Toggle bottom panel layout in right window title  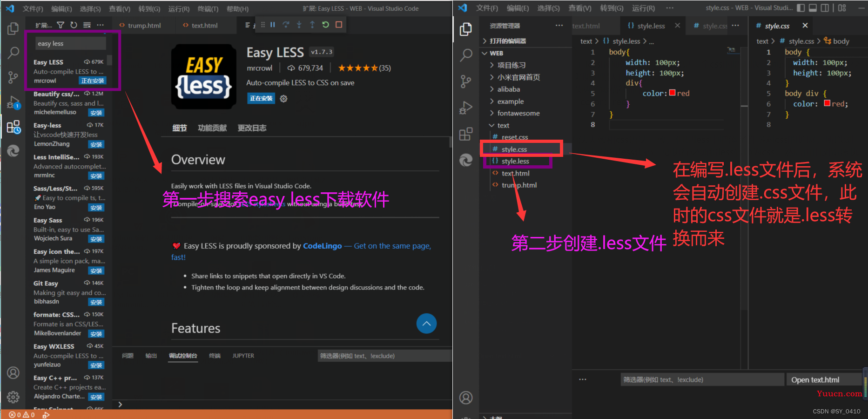pos(813,8)
